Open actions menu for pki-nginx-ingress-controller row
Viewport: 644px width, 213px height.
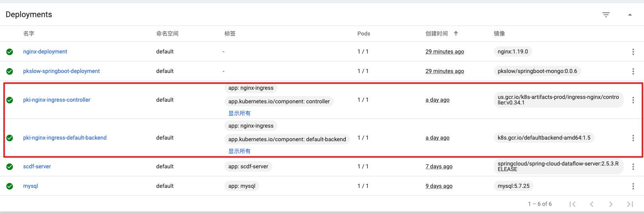pyautogui.click(x=633, y=100)
